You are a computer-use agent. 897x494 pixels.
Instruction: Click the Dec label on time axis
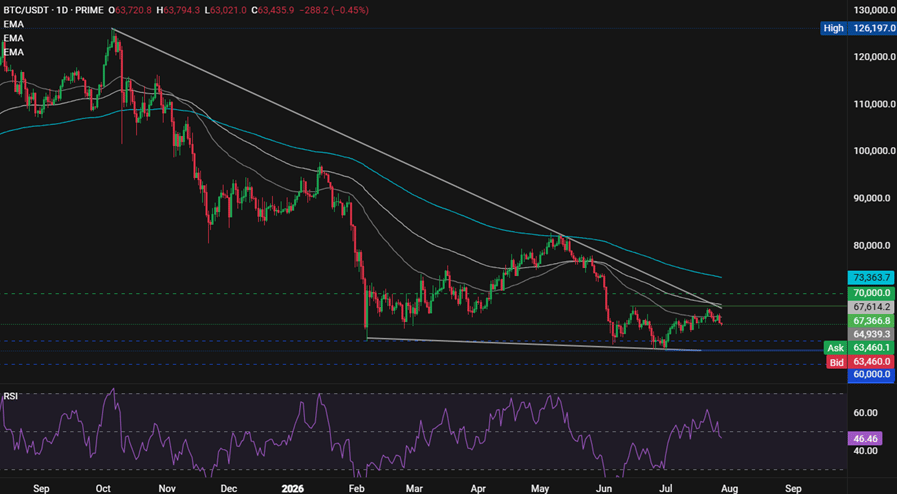coord(228,489)
